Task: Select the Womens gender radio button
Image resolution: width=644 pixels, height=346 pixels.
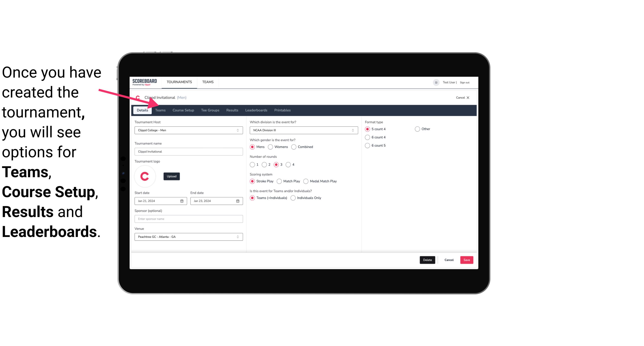Action: [x=271, y=147]
